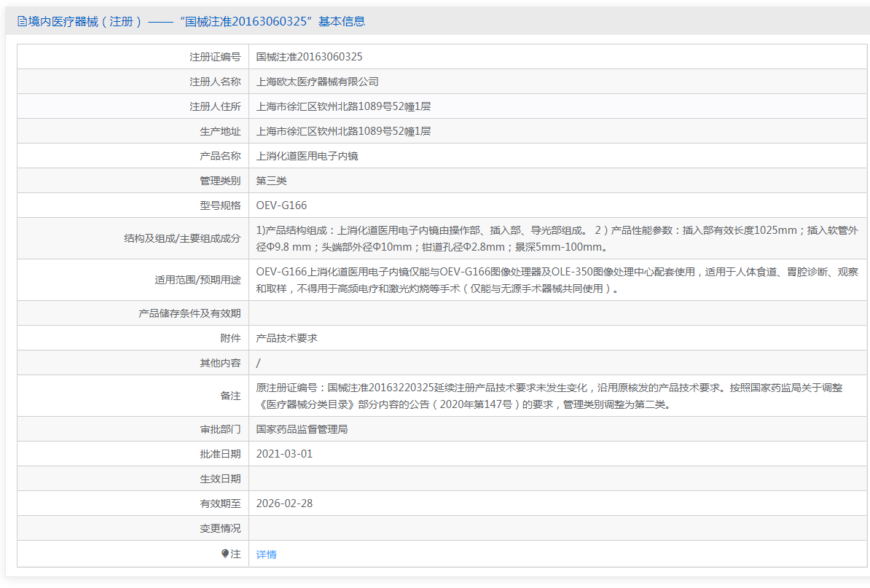Viewport: 870px width, 588px height.
Task: Click the approval date 2021-03-01
Action: click(x=284, y=454)
